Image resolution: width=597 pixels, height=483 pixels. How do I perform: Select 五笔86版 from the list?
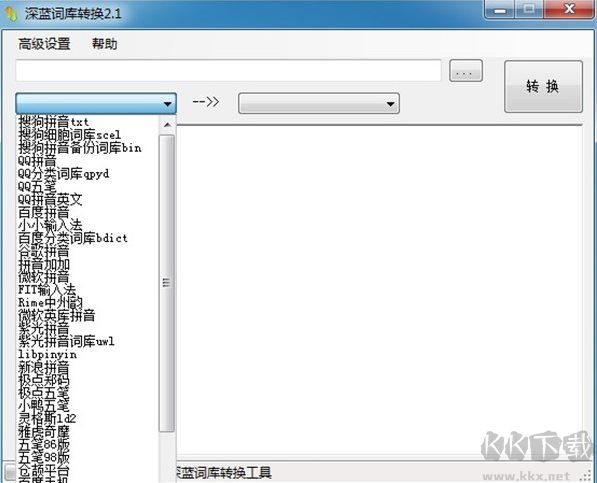[44, 445]
